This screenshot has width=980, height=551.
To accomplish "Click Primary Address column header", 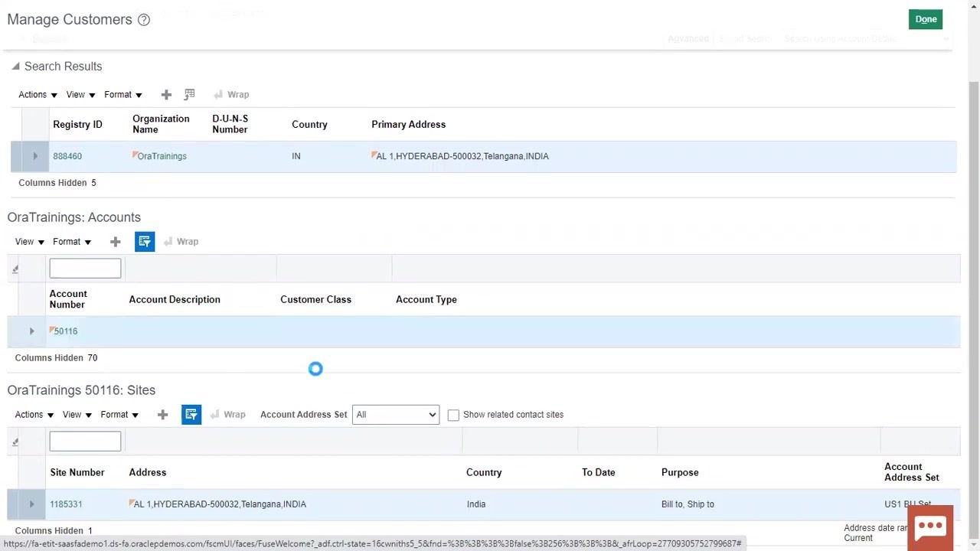I will (408, 125).
